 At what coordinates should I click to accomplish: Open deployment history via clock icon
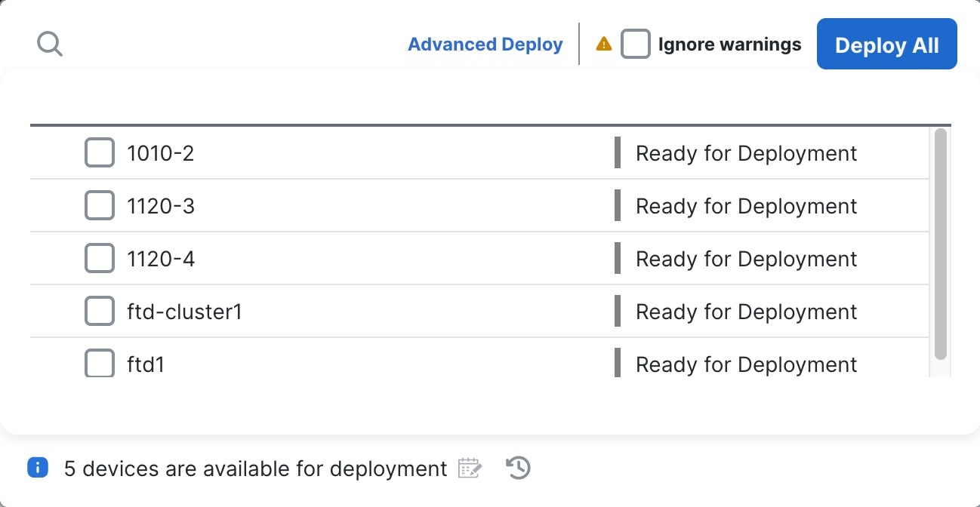[x=518, y=469]
